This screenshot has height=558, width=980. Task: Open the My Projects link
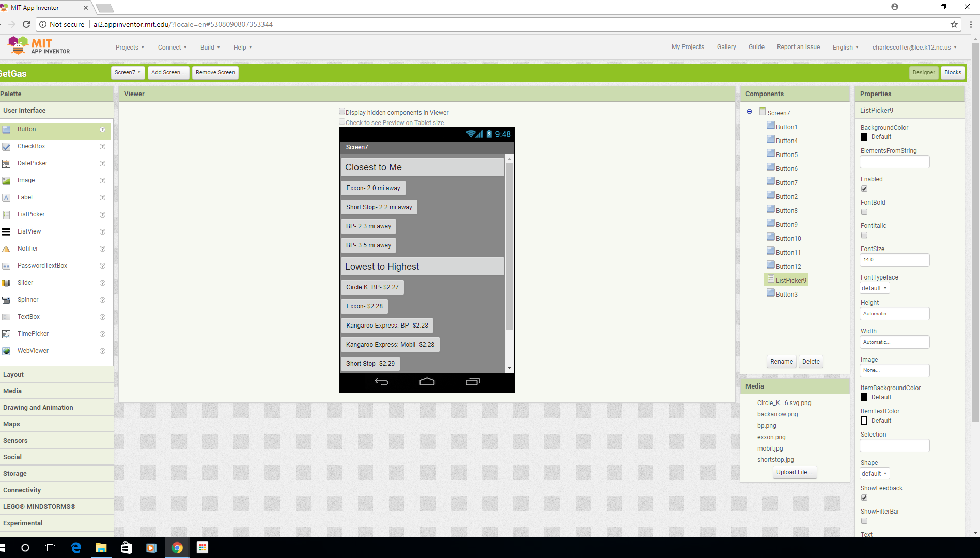(688, 47)
